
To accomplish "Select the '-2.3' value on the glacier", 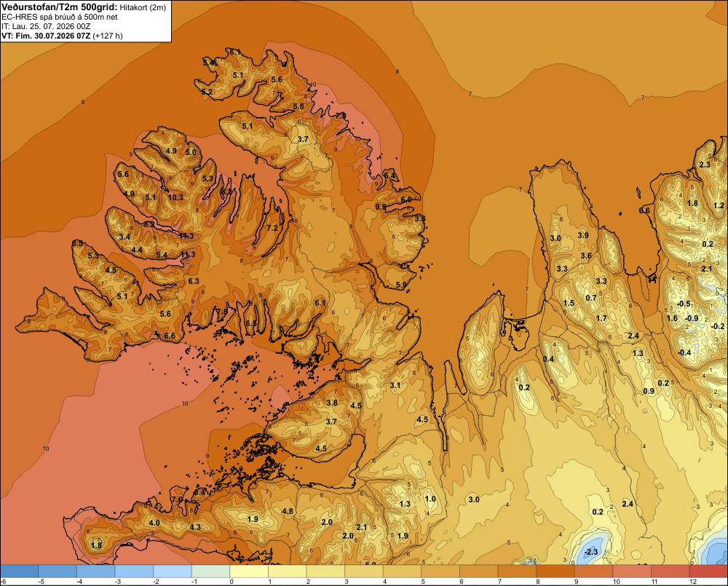I will [591, 552].
